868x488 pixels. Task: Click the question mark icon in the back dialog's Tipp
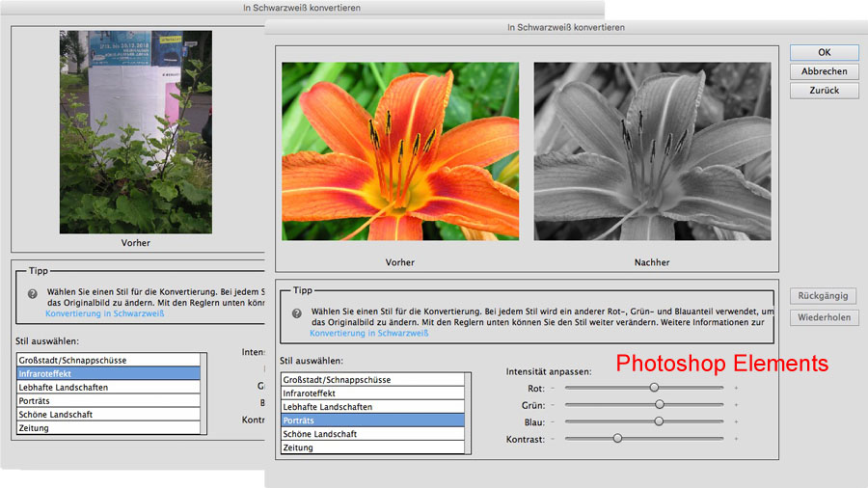[x=33, y=293]
